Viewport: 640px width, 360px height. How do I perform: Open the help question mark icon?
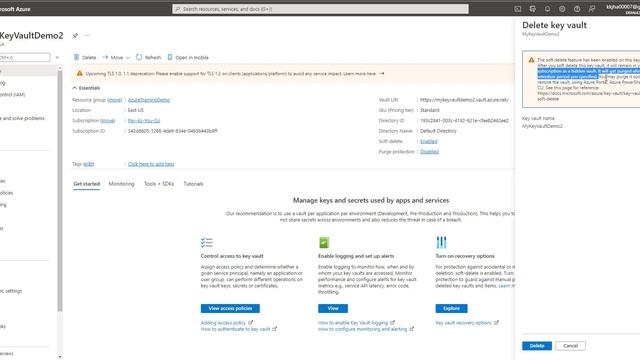(x=577, y=9)
